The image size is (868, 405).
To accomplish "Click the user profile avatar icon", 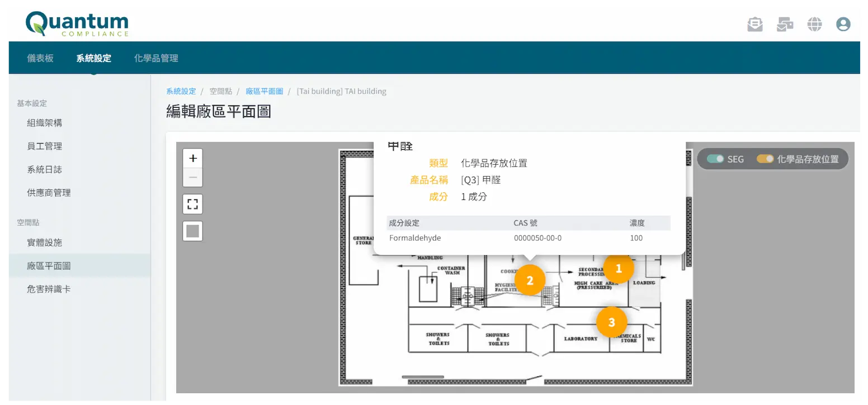I will [x=843, y=24].
